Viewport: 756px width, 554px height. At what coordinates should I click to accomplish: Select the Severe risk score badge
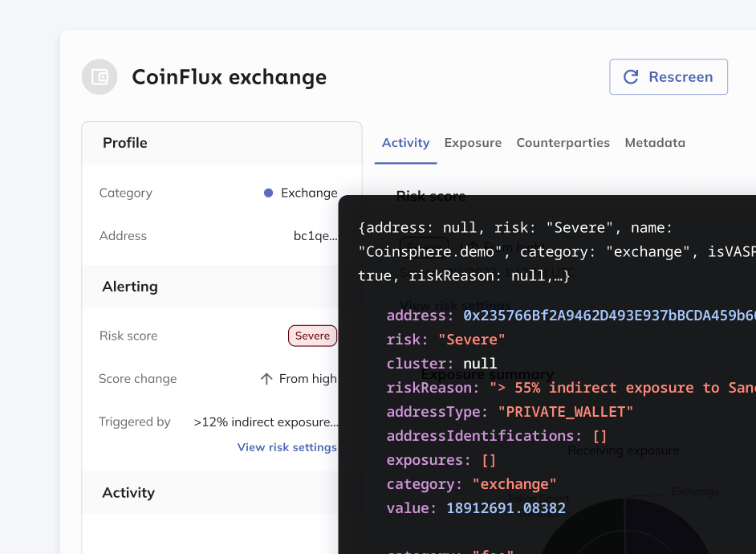(312, 336)
